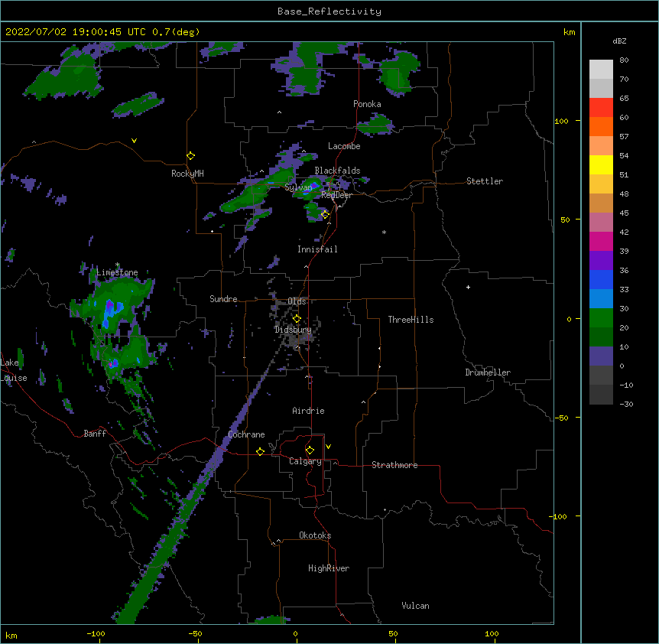
Task: Click the -100 tick on bottom axis
Action: tap(96, 633)
